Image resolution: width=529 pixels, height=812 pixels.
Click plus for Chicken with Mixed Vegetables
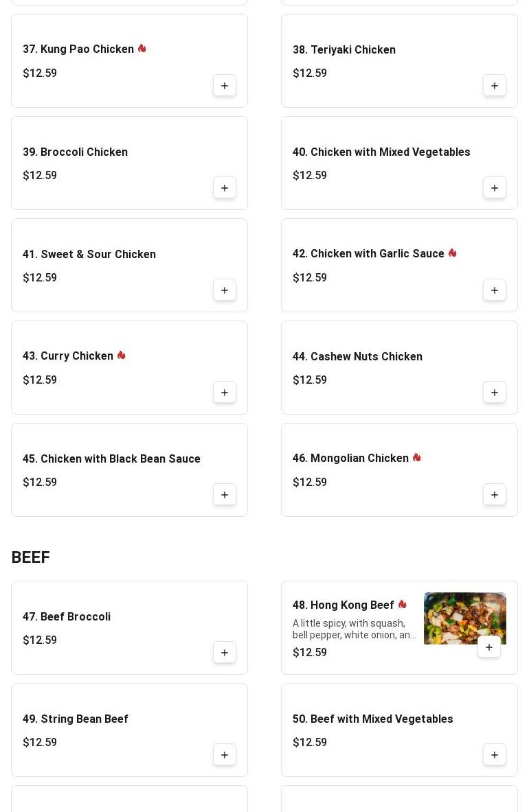pos(494,188)
